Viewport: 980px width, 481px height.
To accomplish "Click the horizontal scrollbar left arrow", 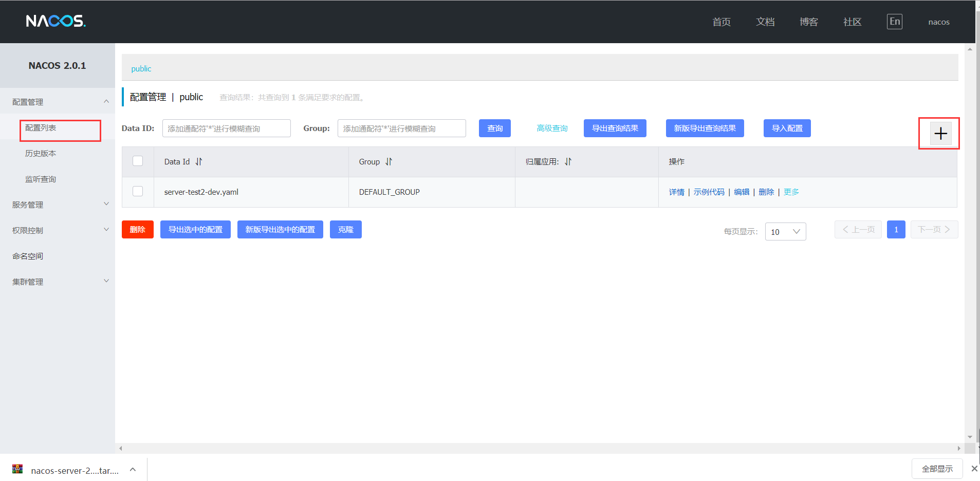I will tap(121, 448).
